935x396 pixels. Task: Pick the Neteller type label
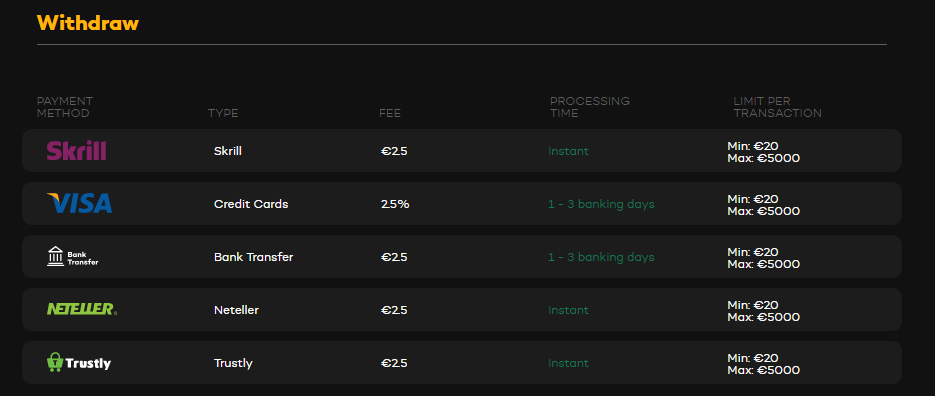pos(236,310)
